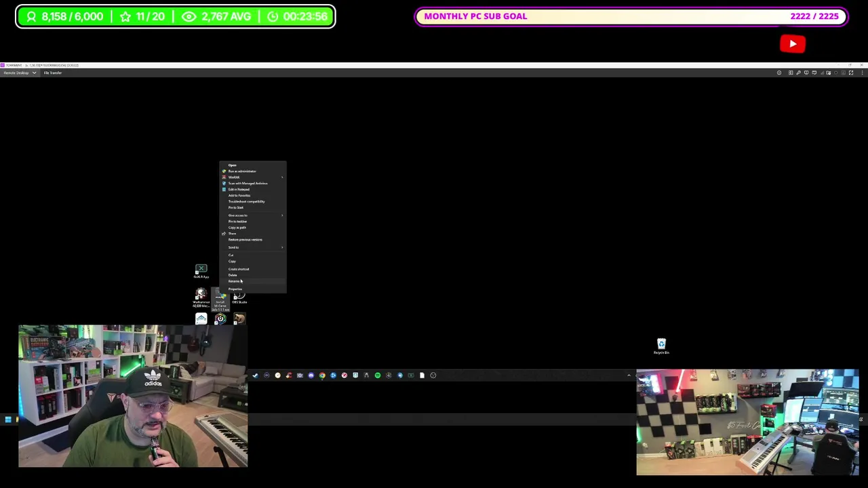Click the camera taskbar icon
Screen dimensions: 868x488
[300, 375]
